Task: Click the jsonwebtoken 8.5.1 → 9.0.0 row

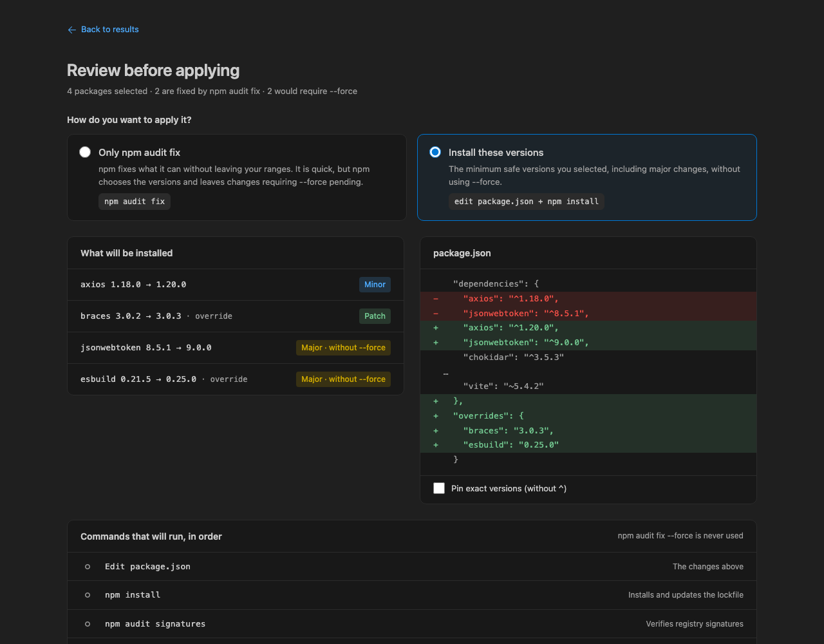Action: (x=236, y=348)
